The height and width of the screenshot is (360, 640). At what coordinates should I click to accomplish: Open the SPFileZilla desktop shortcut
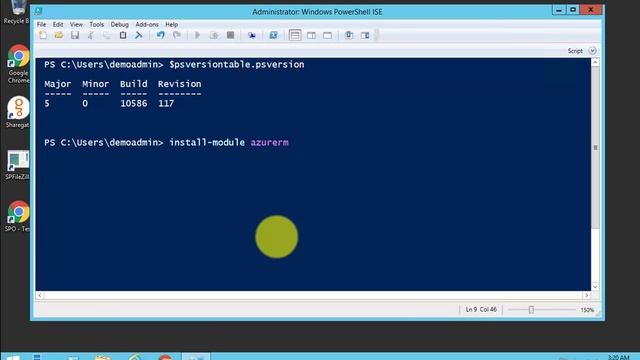17,165
